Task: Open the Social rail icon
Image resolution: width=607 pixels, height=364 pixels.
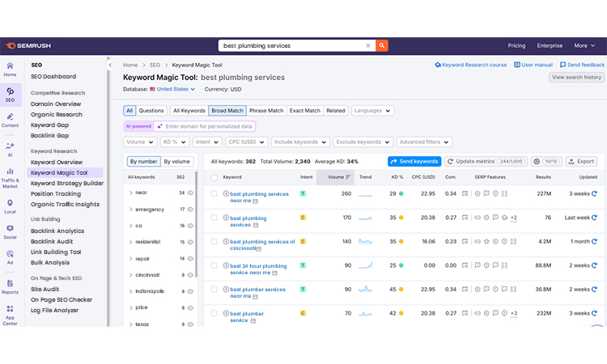Action: point(10,232)
